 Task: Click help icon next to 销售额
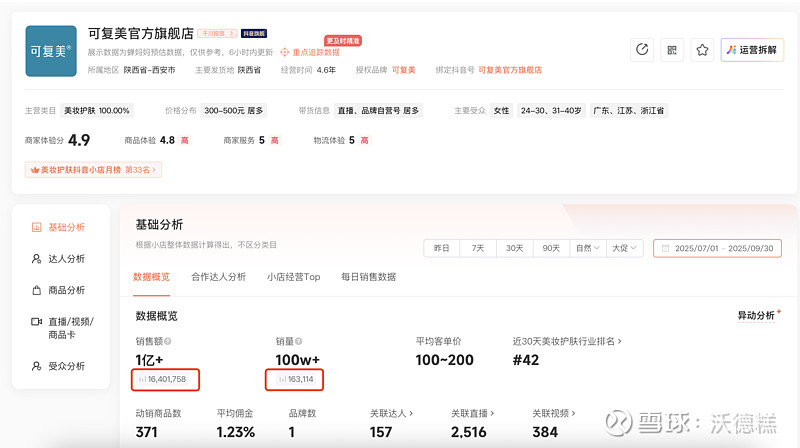(168, 341)
